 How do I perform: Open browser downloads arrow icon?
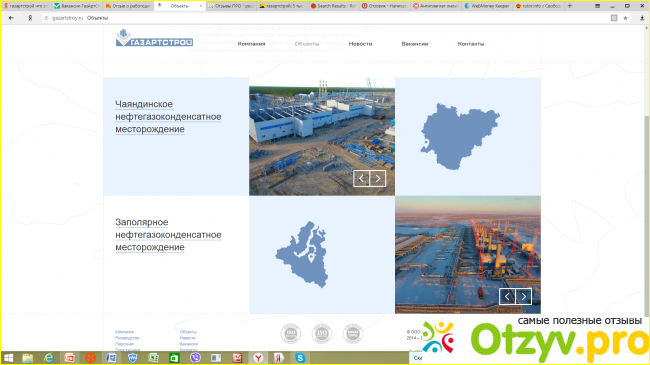[x=642, y=18]
